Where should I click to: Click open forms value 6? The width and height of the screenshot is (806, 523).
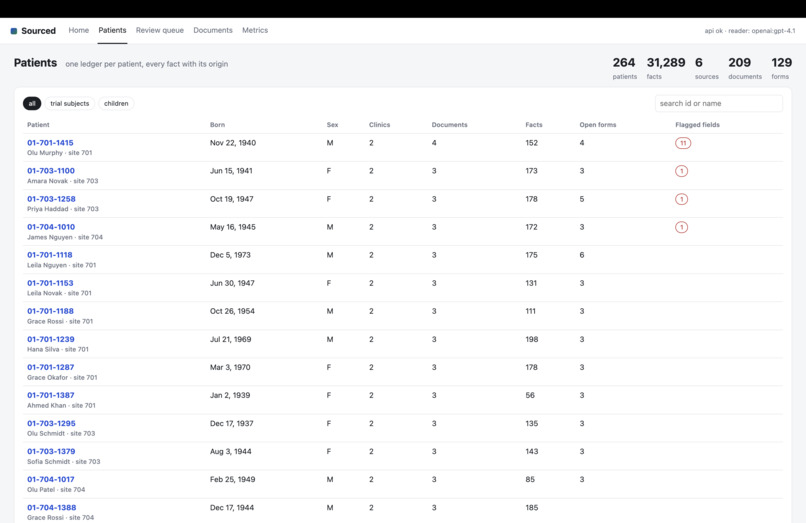click(582, 255)
